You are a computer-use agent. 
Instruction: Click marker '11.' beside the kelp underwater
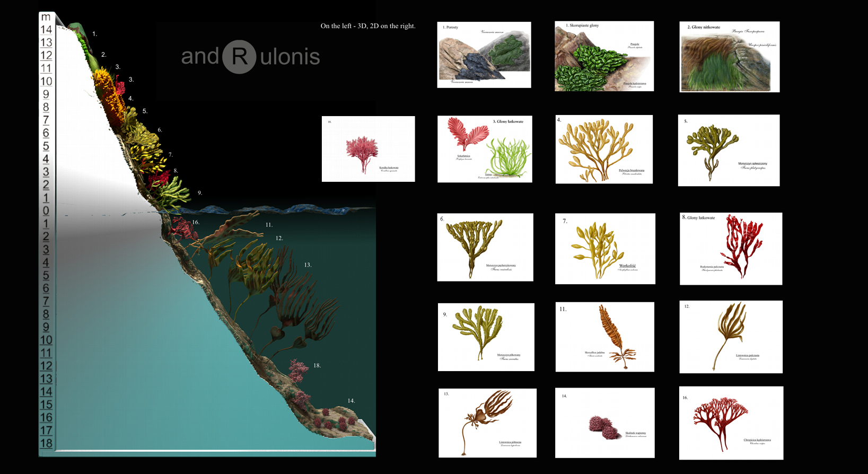[269, 225]
